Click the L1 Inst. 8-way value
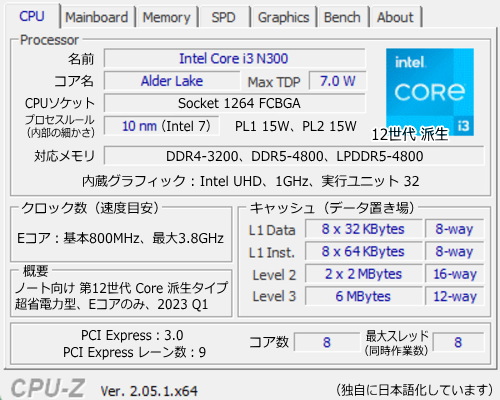Image resolution: width=500 pixels, height=400 pixels. [x=454, y=252]
